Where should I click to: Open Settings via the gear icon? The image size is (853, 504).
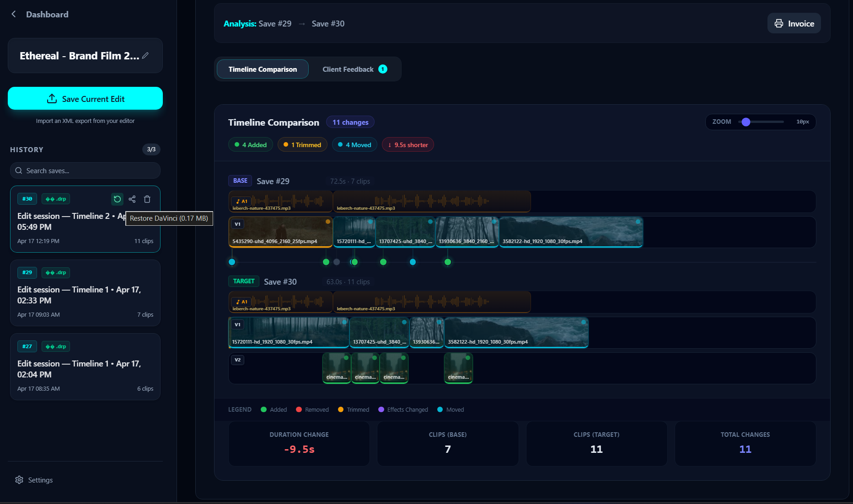coord(19,479)
